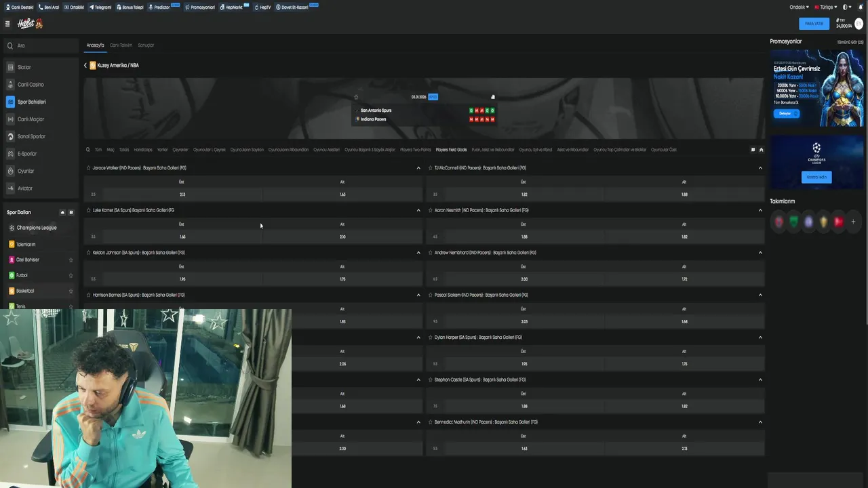Open HepMarkt from the top bar
Viewport: 868px width, 488px height.
pos(233,7)
